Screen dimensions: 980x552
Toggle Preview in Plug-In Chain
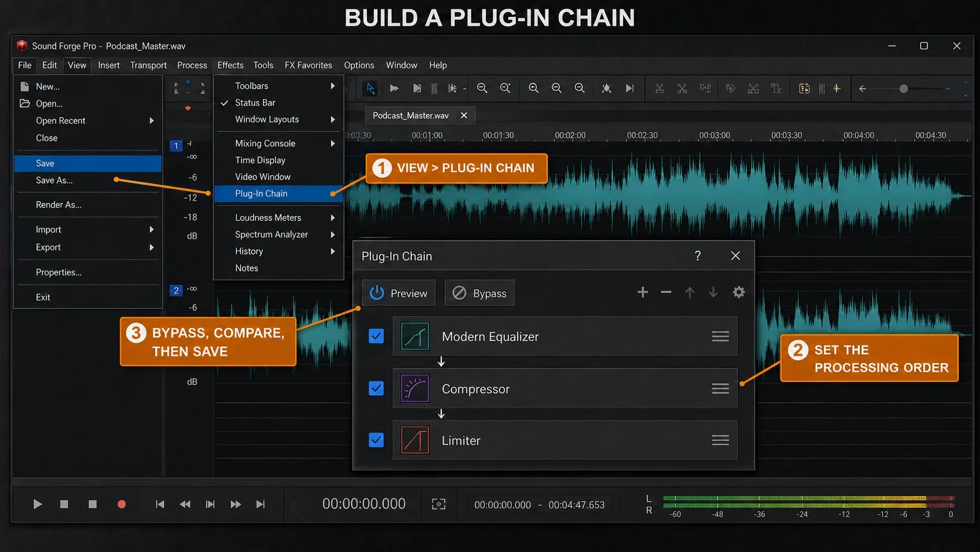click(399, 293)
